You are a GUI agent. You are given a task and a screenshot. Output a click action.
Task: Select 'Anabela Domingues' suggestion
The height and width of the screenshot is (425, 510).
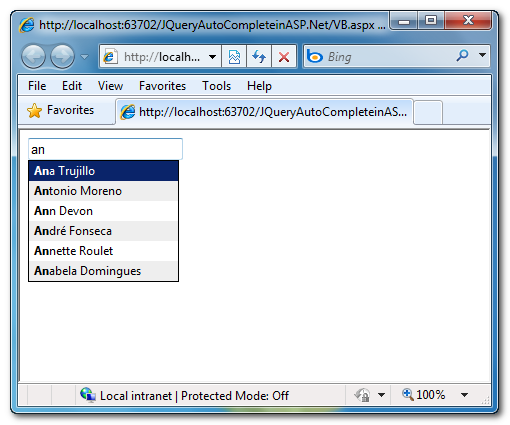tap(103, 271)
